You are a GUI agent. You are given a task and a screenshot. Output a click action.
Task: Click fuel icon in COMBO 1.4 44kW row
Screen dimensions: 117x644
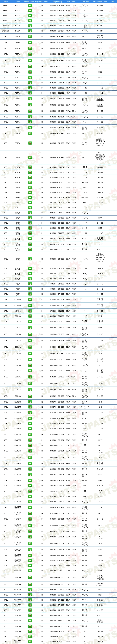click(x=30, y=306)
